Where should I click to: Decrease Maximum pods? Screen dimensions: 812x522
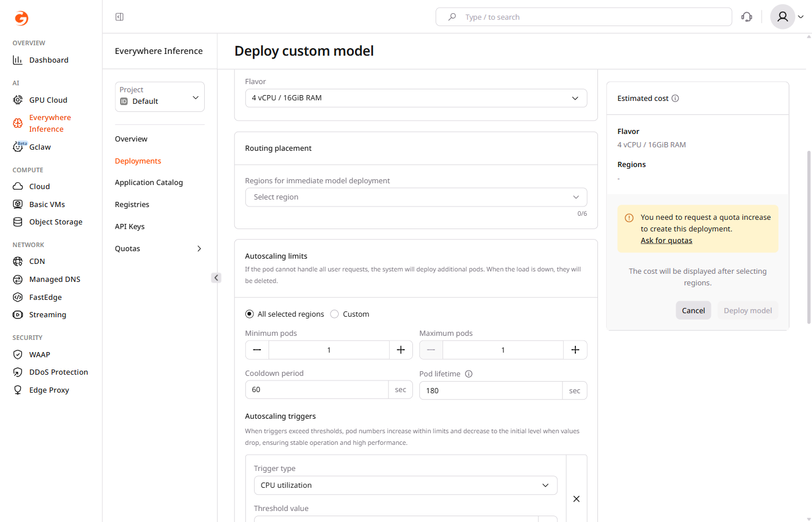tap(431, 350)
